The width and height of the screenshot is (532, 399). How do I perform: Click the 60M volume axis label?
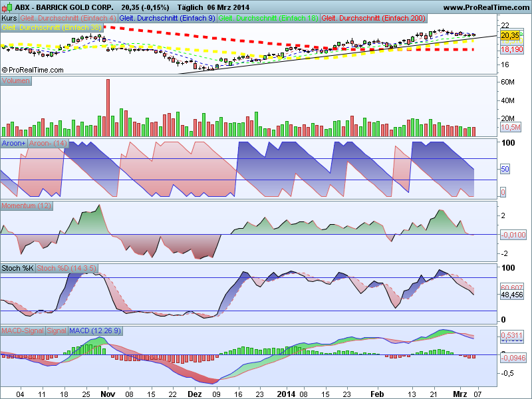(507, 82)
